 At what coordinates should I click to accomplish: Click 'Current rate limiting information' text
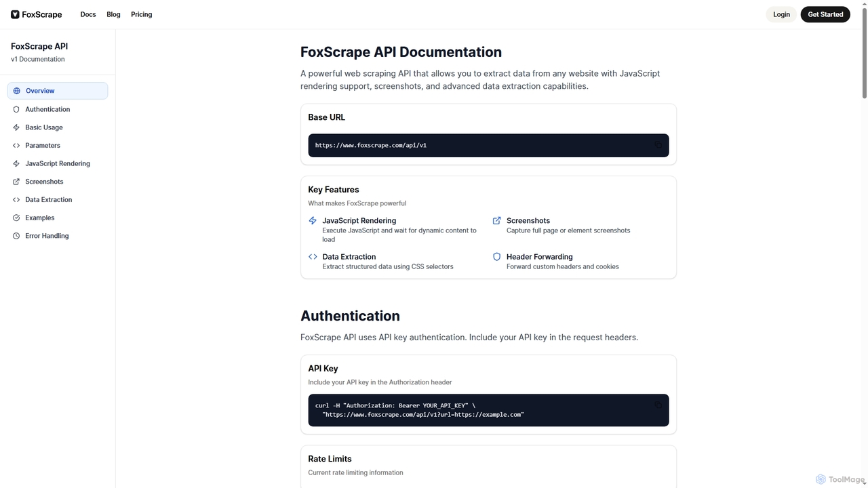[x=355, y=472]
